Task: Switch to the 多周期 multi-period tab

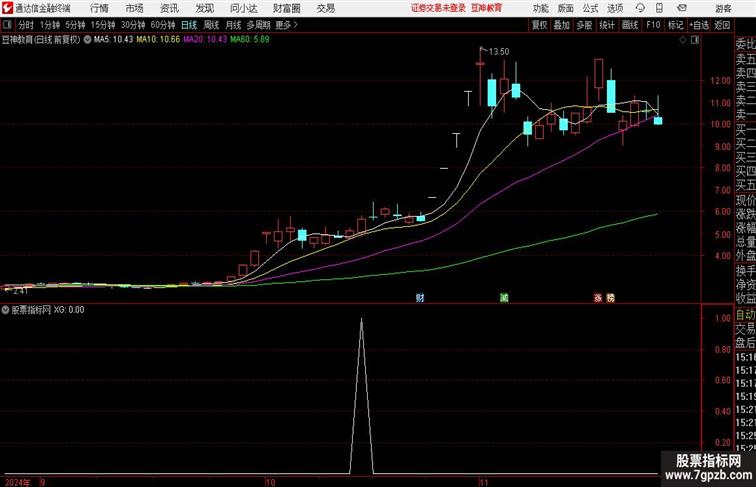Action: [x=258, y=25]
